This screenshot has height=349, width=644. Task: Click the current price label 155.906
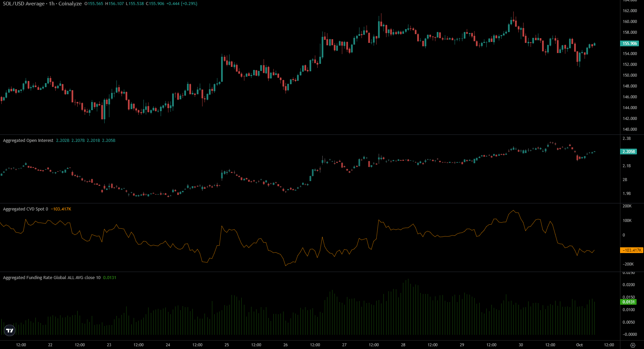coord(629,44)
